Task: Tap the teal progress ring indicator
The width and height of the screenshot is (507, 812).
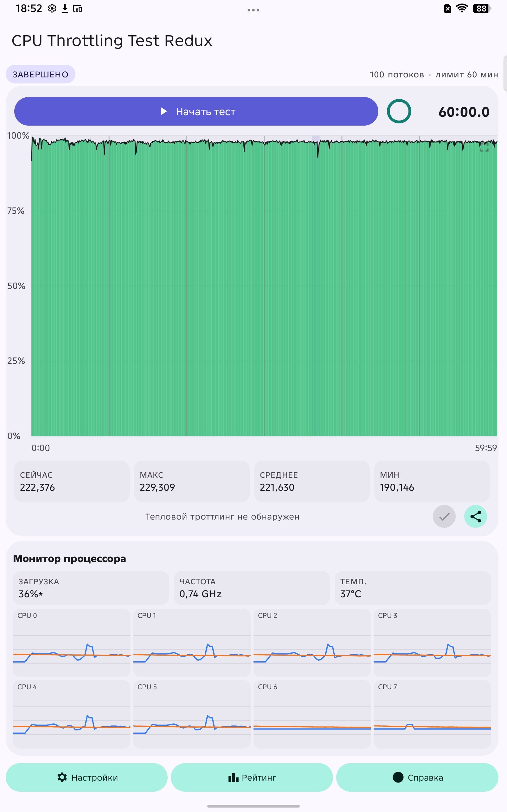Action: pyautogui.click(x=399, y=111)
